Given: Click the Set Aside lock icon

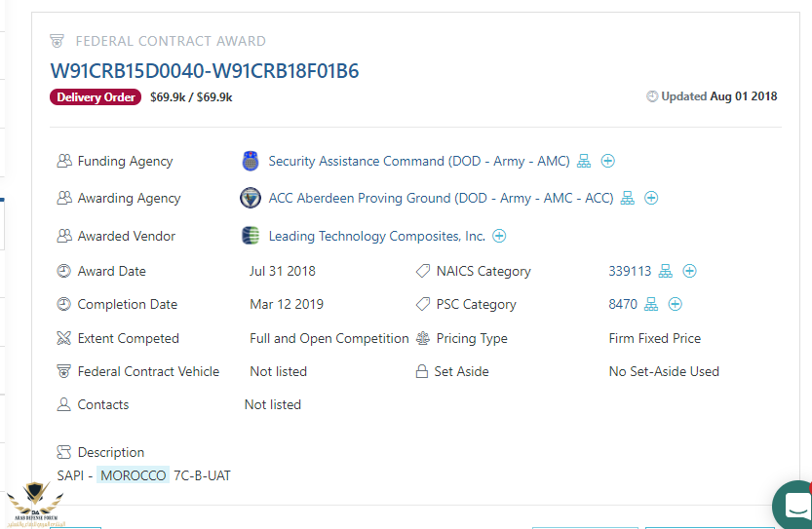Looking at the screenshot, I should [x=422, y=371].
